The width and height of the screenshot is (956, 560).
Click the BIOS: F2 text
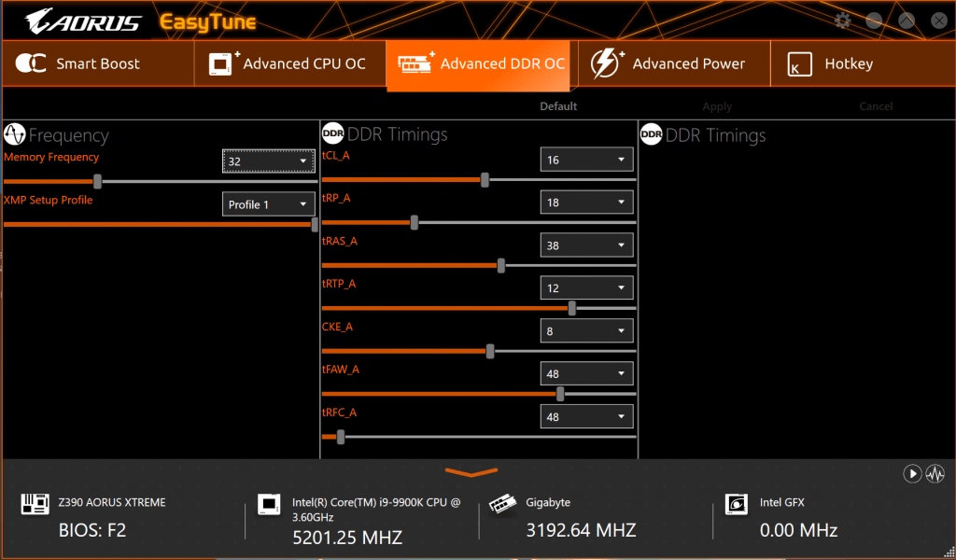pos(92,530)
